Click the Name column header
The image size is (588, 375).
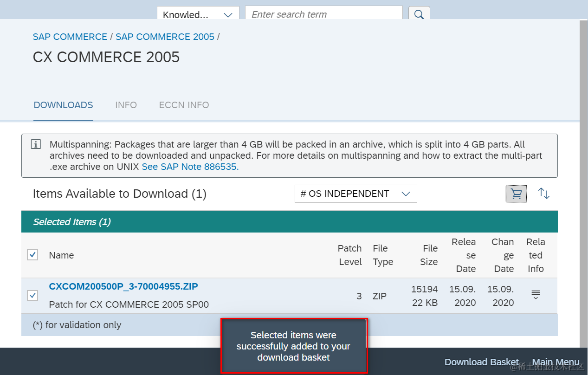coord(61,255)
